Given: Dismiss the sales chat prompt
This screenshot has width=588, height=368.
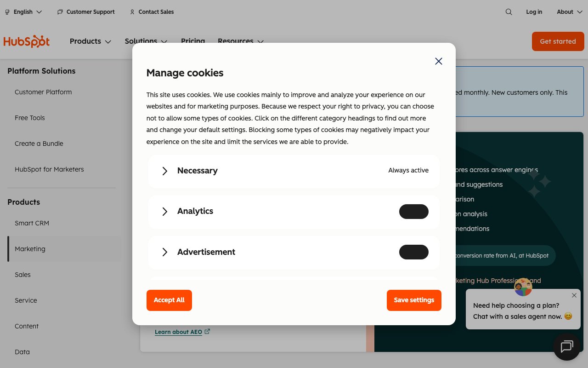Looking at the screenshot, I should (x=574, y=295).
